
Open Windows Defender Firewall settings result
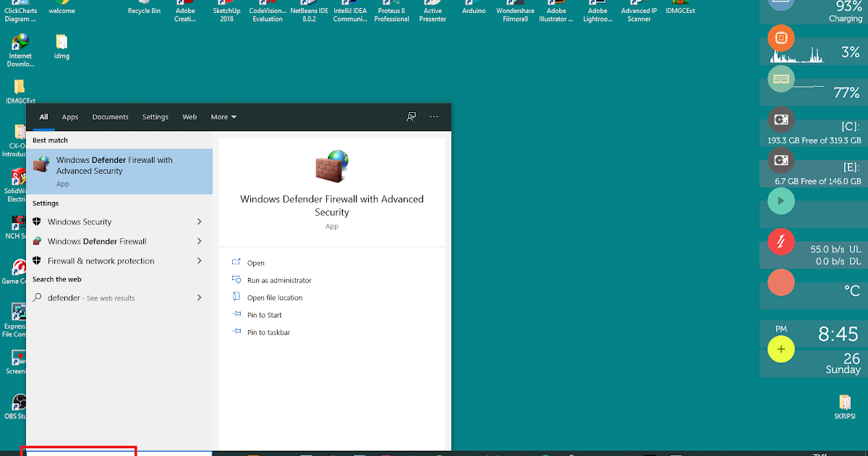[119, 241]
